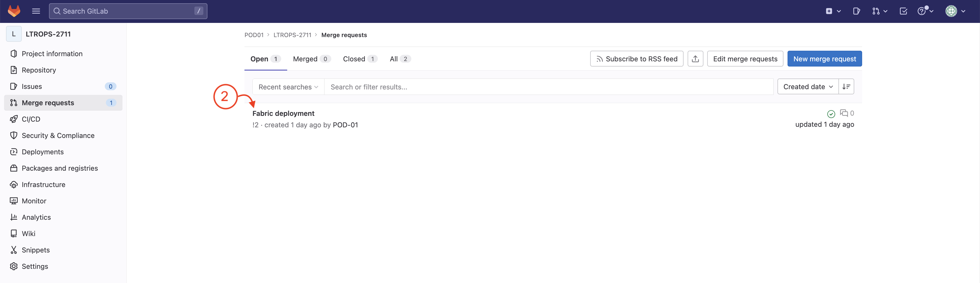
Task: Open the hamburger navigation menu
Action: click(x=36, y=11)
